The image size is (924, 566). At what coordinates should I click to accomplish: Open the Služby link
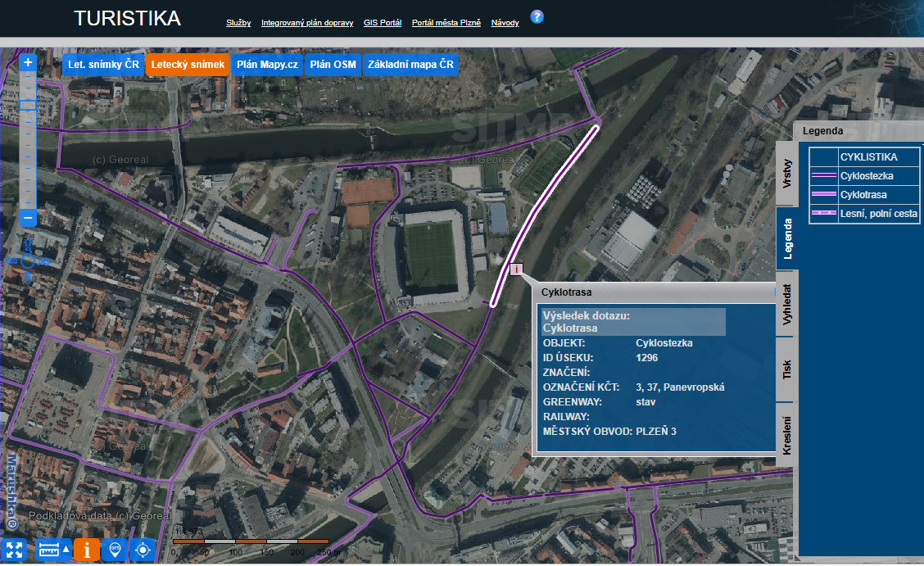[x=238, y=23]
